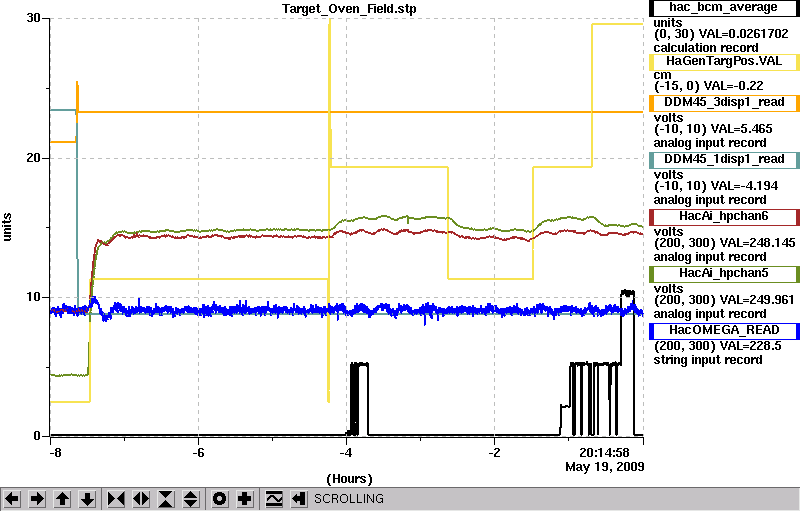The image size is (800, 511).
Task: Click the circle auto-scale button
Action: (219, 498)
